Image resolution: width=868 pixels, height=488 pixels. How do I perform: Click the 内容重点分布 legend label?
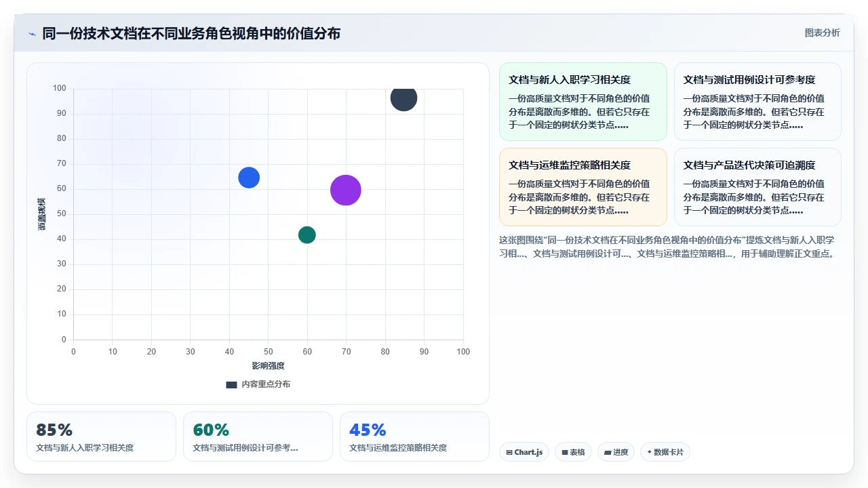pyautogui.click(x=266, y=384)
